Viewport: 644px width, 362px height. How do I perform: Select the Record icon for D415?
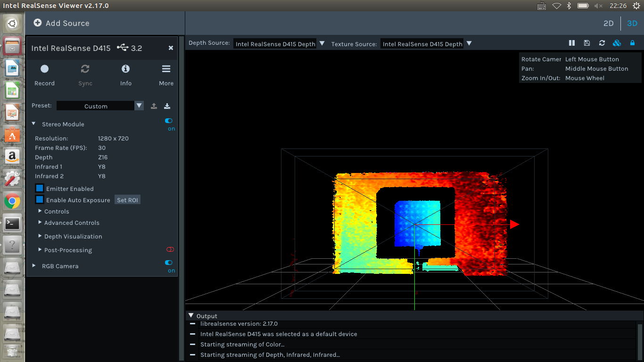tap(45, 69)
